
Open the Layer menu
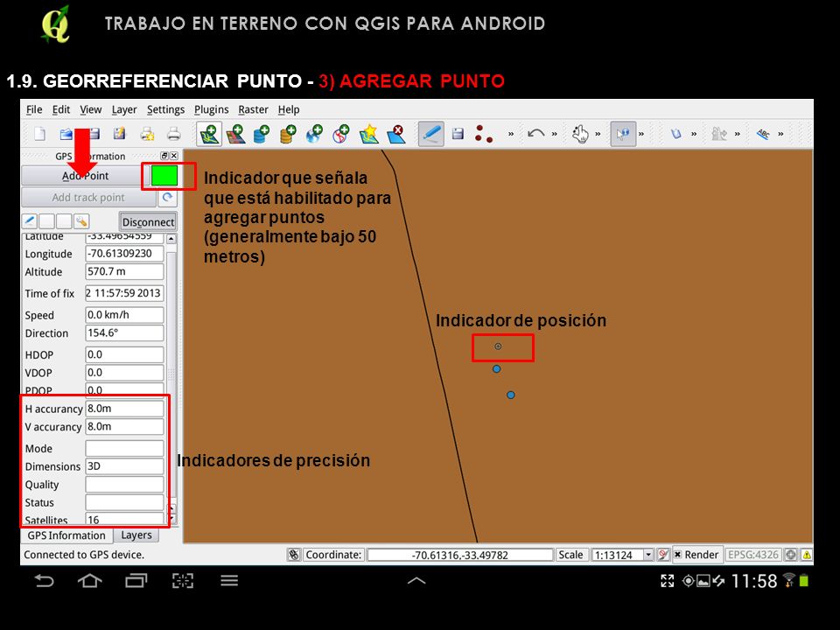click(x=124, y=110)
